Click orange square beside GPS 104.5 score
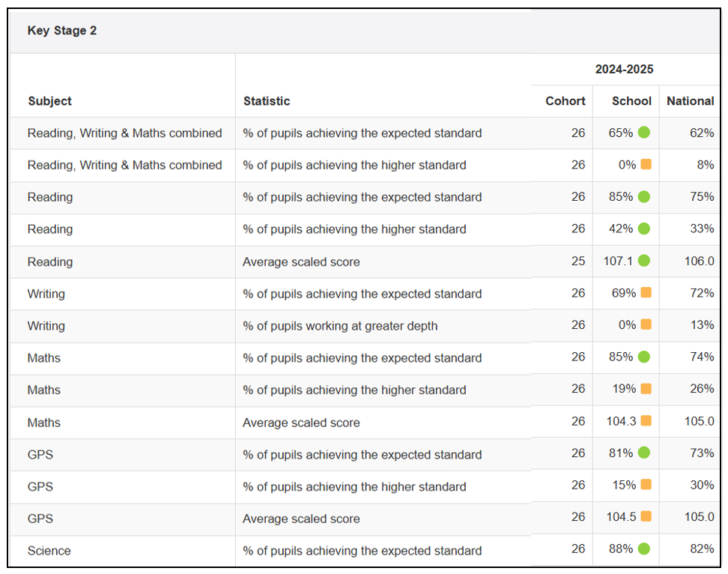728x574 pixels. point(646,517)
